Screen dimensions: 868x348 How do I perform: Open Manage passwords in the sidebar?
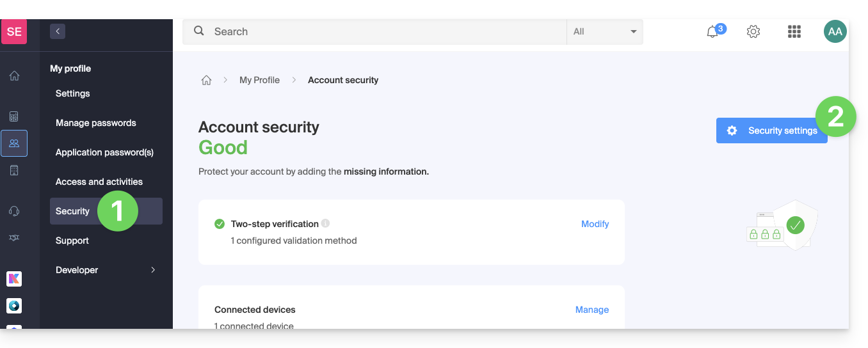tap(96, 123)
